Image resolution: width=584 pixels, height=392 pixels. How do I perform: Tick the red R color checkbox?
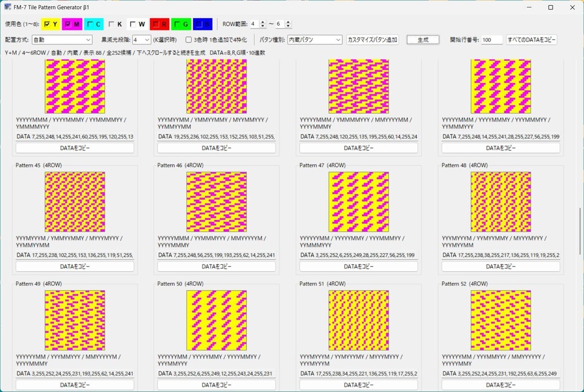point(155,24)
